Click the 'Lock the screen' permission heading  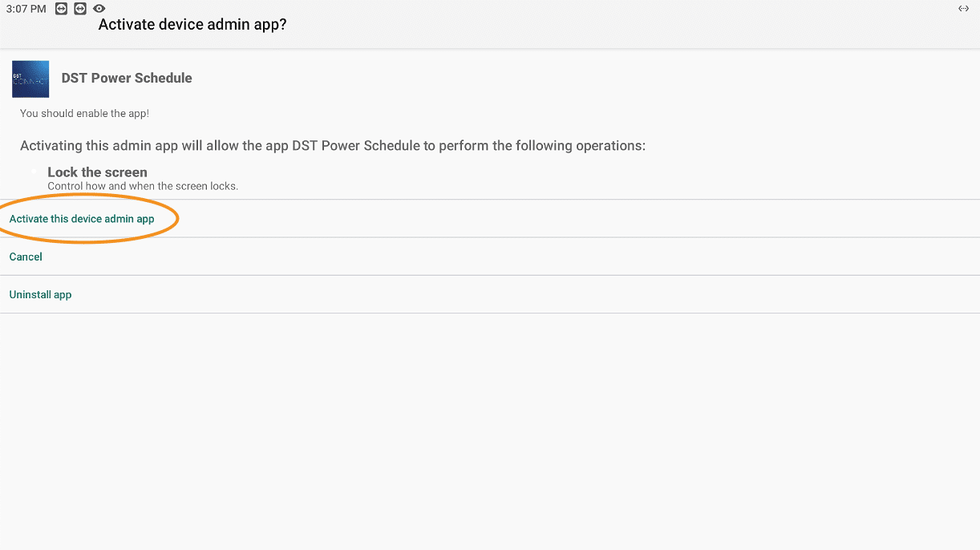tap(97, 172)
